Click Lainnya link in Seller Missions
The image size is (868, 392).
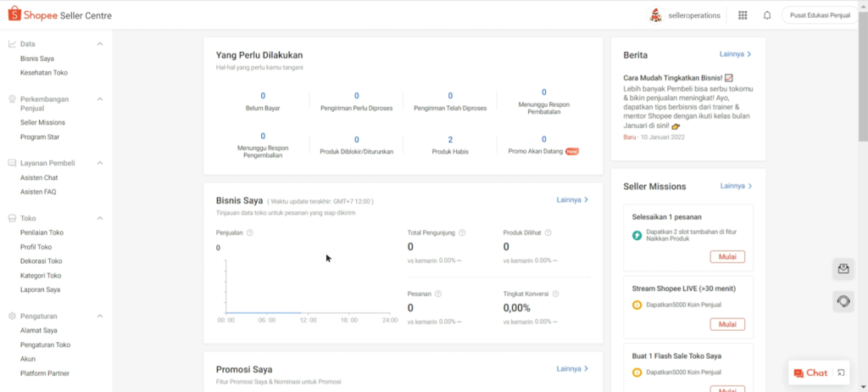pos(737,186)
